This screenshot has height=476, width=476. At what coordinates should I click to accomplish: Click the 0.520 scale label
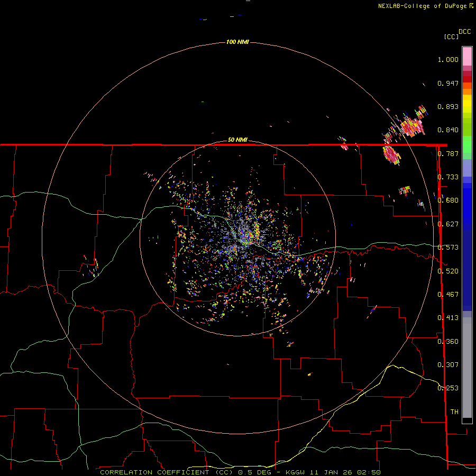point(448,271)
